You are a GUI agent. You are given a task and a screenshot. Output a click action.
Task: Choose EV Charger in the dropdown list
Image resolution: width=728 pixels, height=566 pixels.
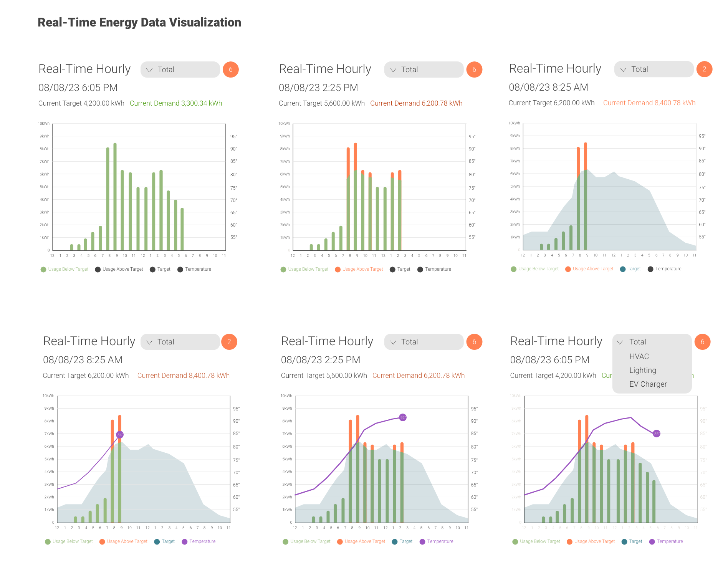coord(648,384)
